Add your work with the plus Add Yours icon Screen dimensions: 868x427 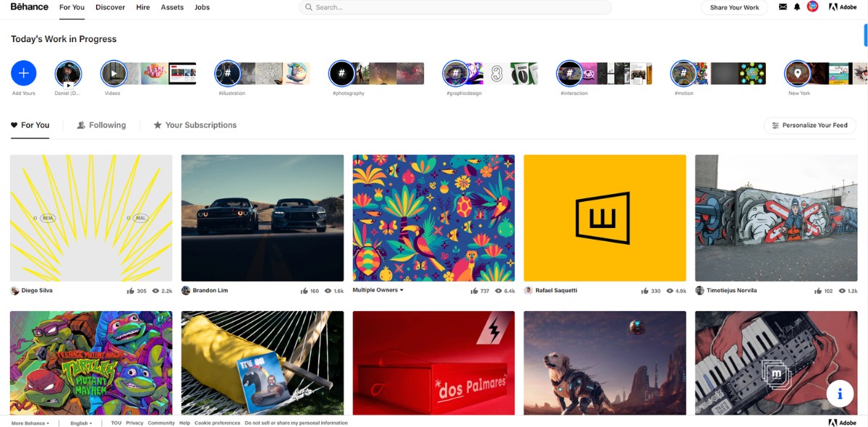click(23, 72)
